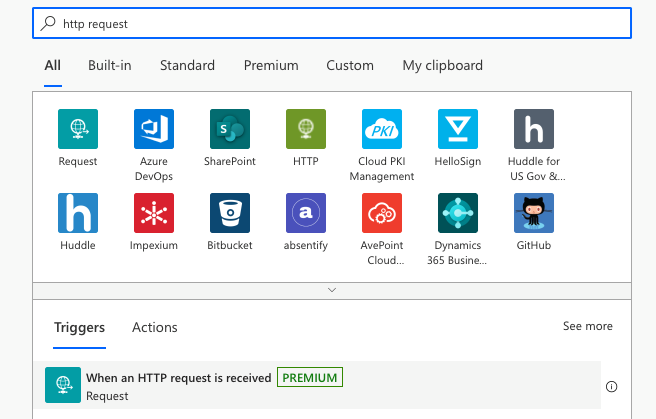The height and width of the screenshot is (419, 656).
Task: Select the Triggers tab
Action: [x=79, y=327]
